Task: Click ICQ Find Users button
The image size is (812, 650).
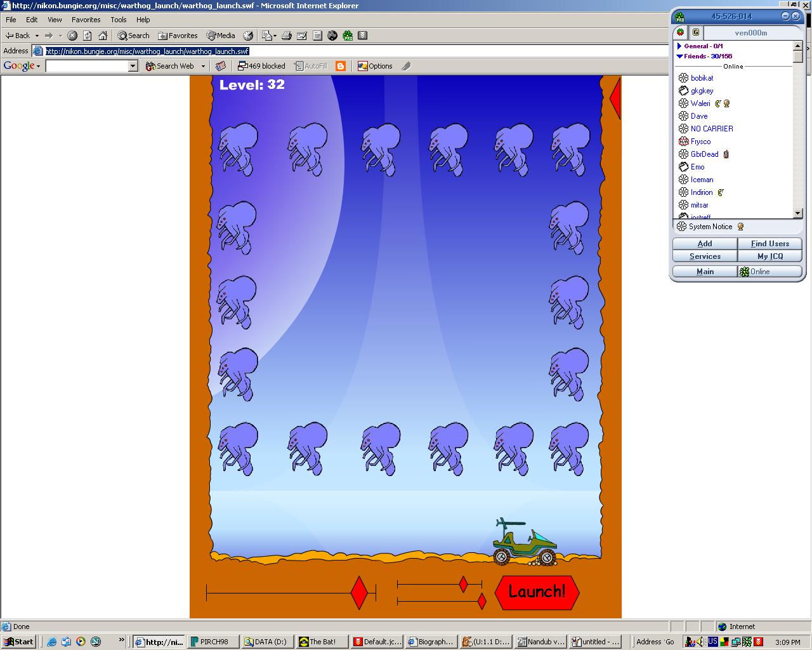Action: (x=770, y=244)
